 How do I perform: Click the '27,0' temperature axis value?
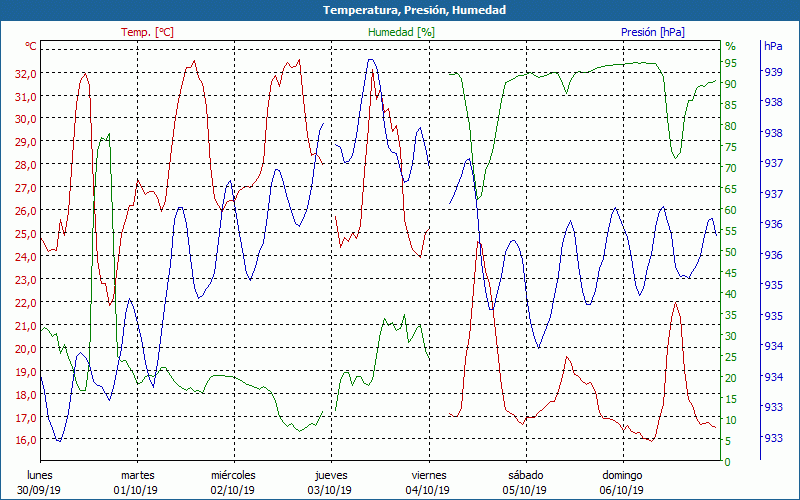click(26, 188)
